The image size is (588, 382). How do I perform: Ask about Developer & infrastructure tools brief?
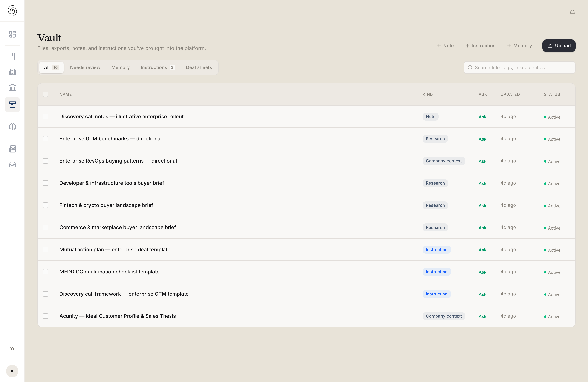482,183
